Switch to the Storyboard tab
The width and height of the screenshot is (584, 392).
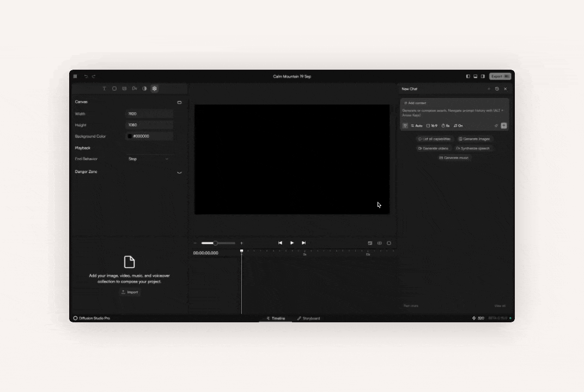309,318
